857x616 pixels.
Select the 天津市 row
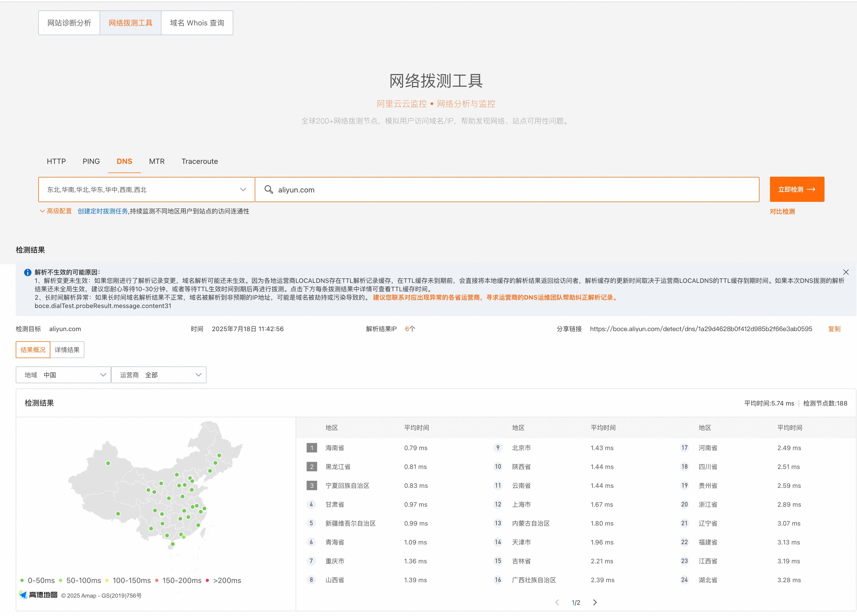pos(576,542)
